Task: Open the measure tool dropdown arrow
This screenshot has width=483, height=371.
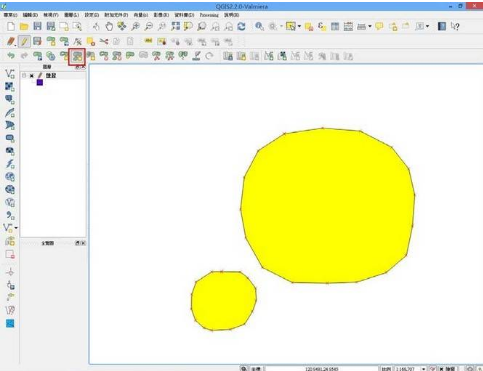Action: tap(370, 26)
